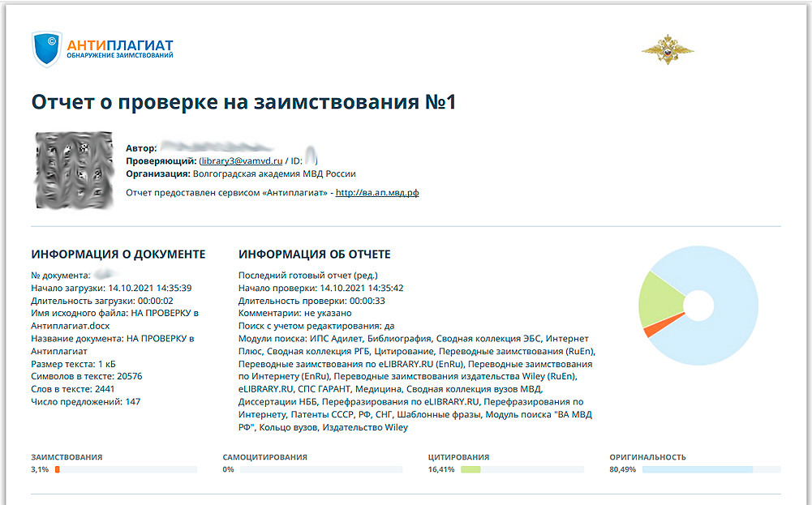Click the orange slice of the pie chart
The height and width of the screenshot is (505, 812).
660,326
